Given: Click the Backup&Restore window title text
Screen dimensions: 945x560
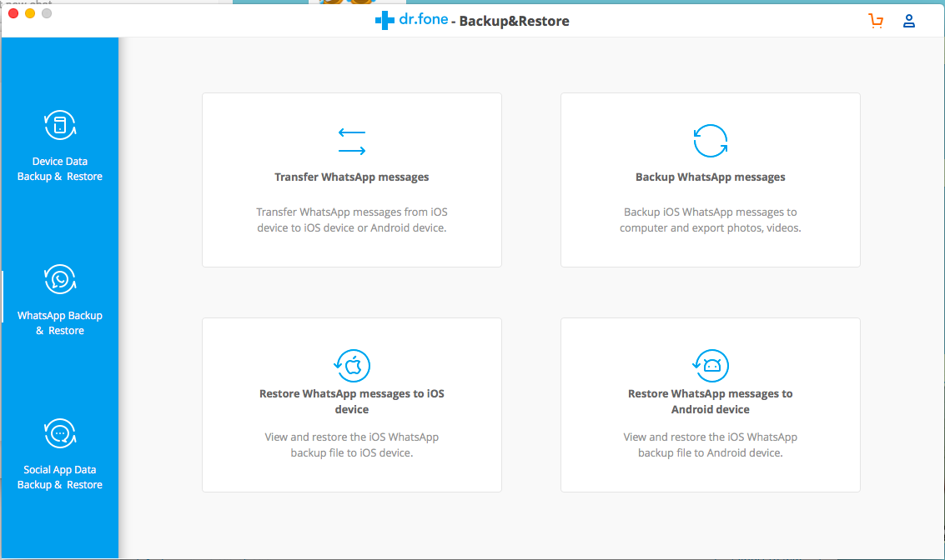Looking at the screenshot, I should coord(514,21).
